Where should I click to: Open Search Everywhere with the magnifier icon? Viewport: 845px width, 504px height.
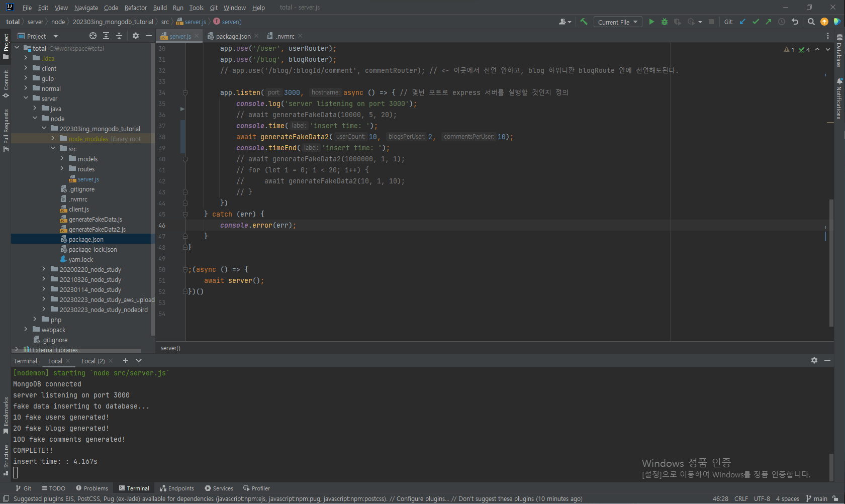(x=811, y=22)
